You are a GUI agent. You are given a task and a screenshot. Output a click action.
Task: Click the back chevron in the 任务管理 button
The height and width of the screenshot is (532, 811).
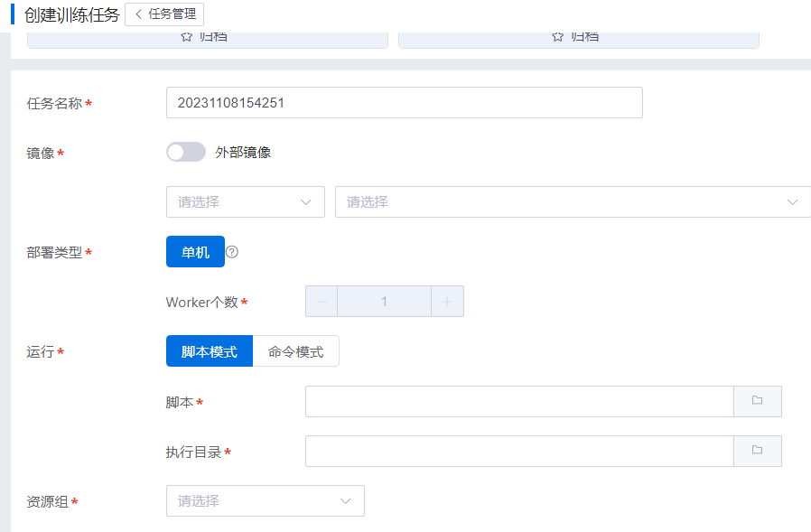click(x=138, y=14)
